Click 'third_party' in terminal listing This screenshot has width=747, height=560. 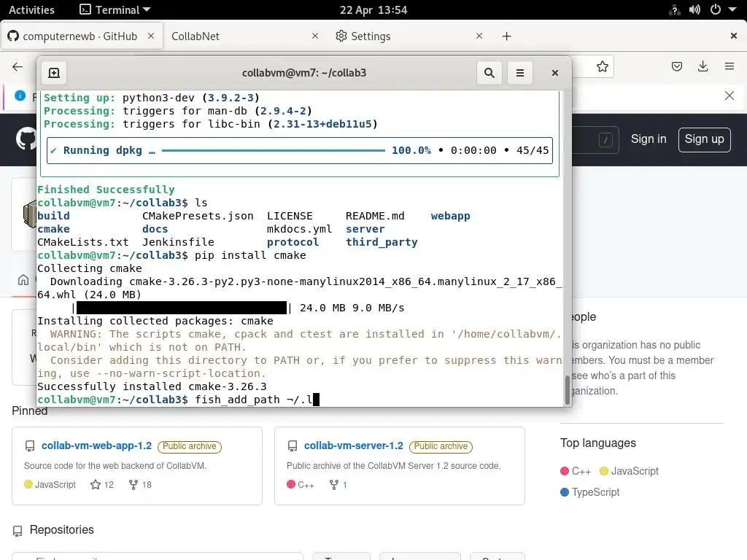[381, 242]
